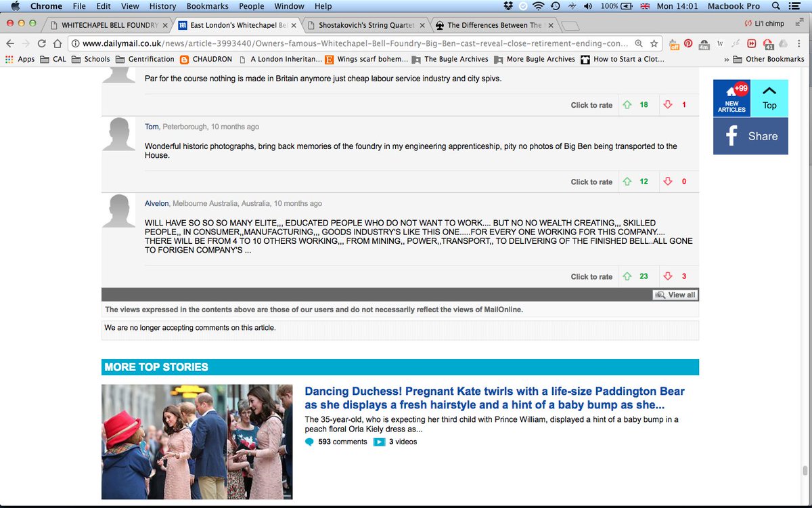
Task: Reload the page with the refresh icon
Action: click(x=42, y=43)
